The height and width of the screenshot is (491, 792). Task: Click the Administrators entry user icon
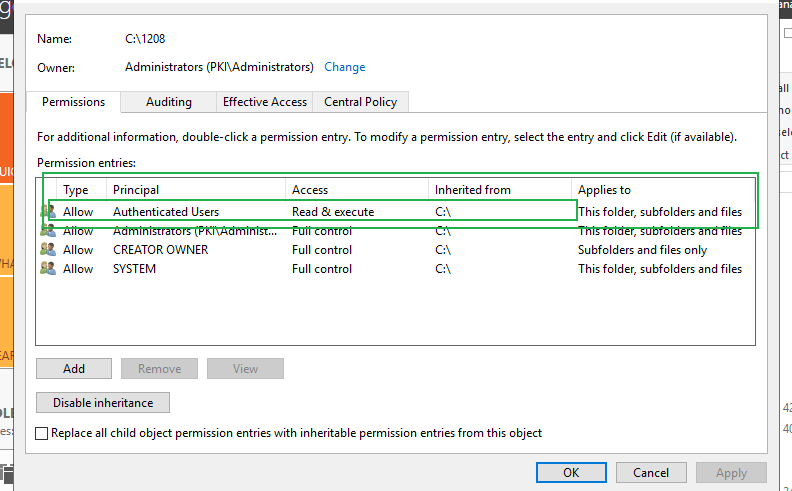48,231
